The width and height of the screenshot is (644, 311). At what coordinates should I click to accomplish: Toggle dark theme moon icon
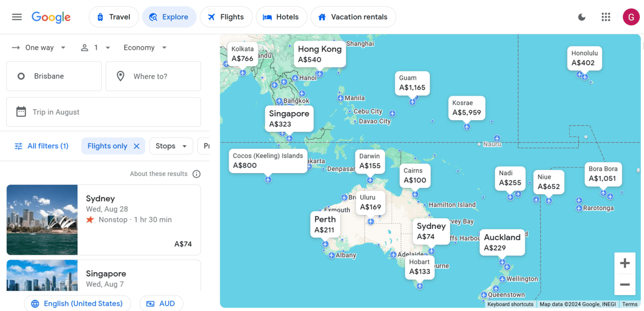tap(582, 17)
